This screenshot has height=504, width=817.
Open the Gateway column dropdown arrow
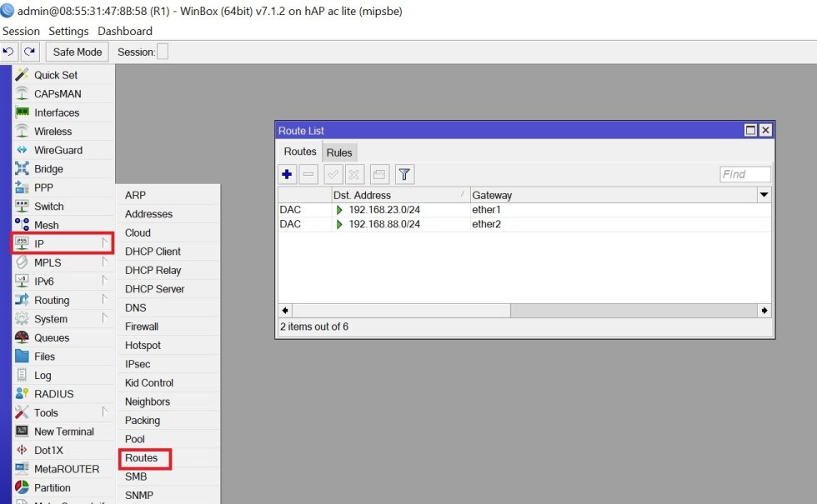(x=764, y=195)
